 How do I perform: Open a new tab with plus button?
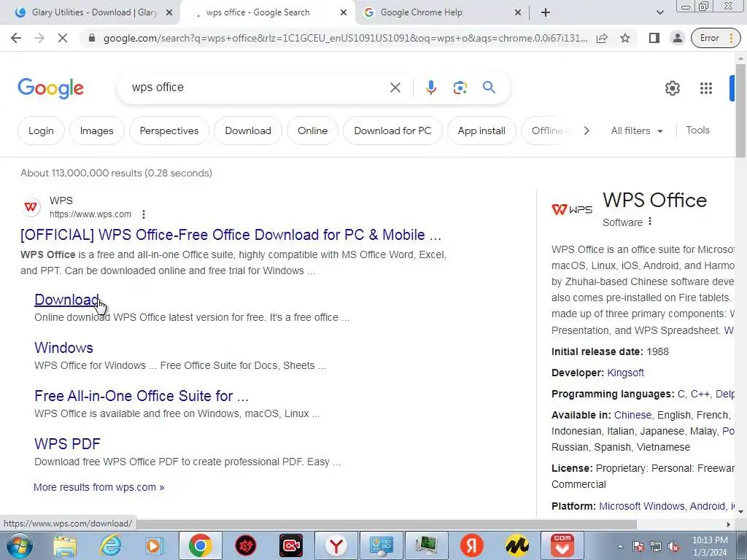pos(546,12)
